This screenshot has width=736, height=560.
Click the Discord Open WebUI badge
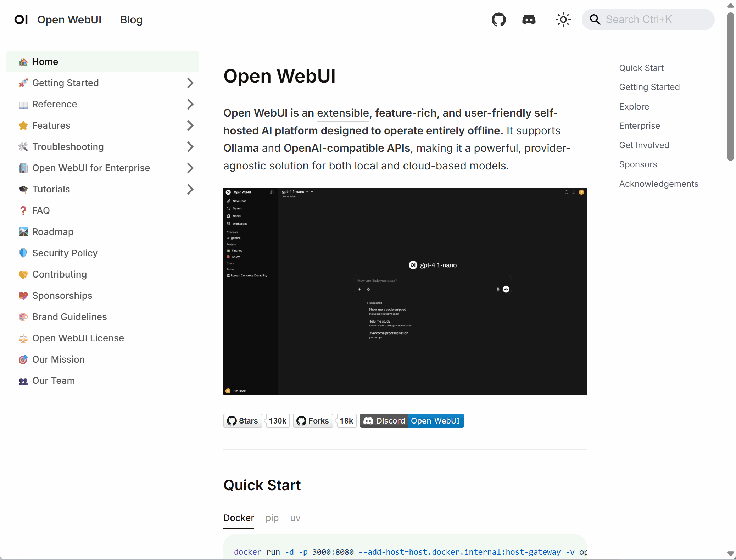pos(412,421)
